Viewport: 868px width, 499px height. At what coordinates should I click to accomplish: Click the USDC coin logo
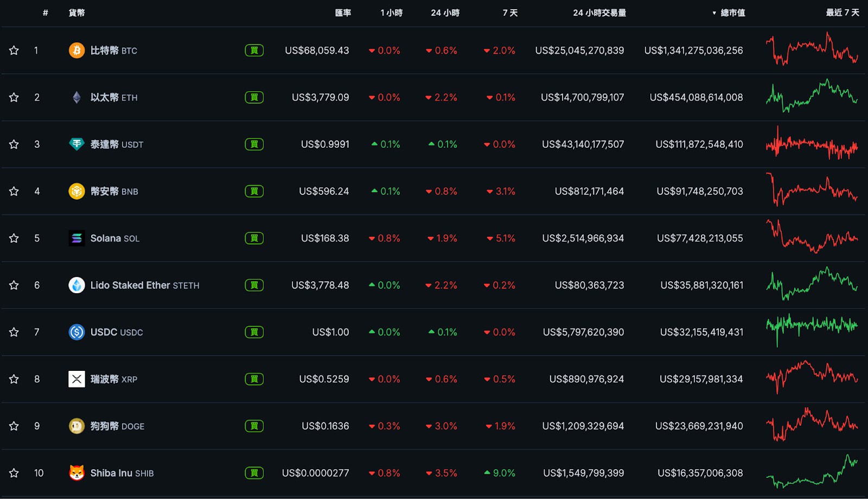76,332
